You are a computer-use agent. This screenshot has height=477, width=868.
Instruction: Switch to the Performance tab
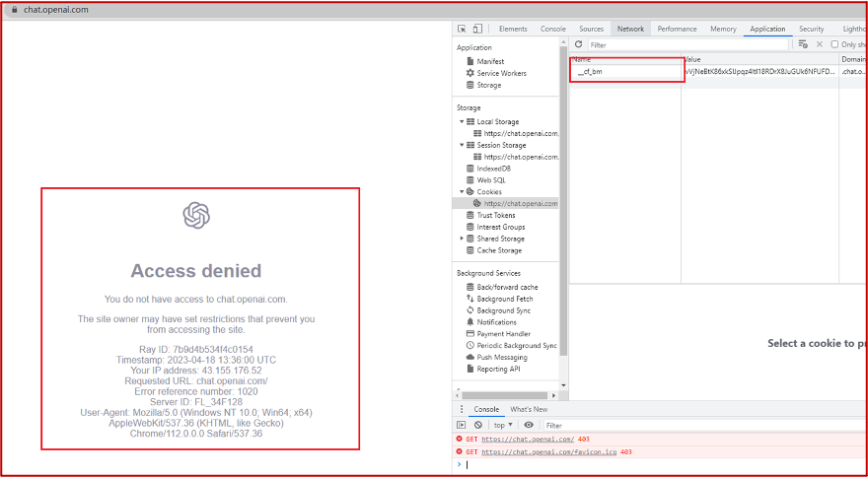pyautogui.click(x=677, y=29)
